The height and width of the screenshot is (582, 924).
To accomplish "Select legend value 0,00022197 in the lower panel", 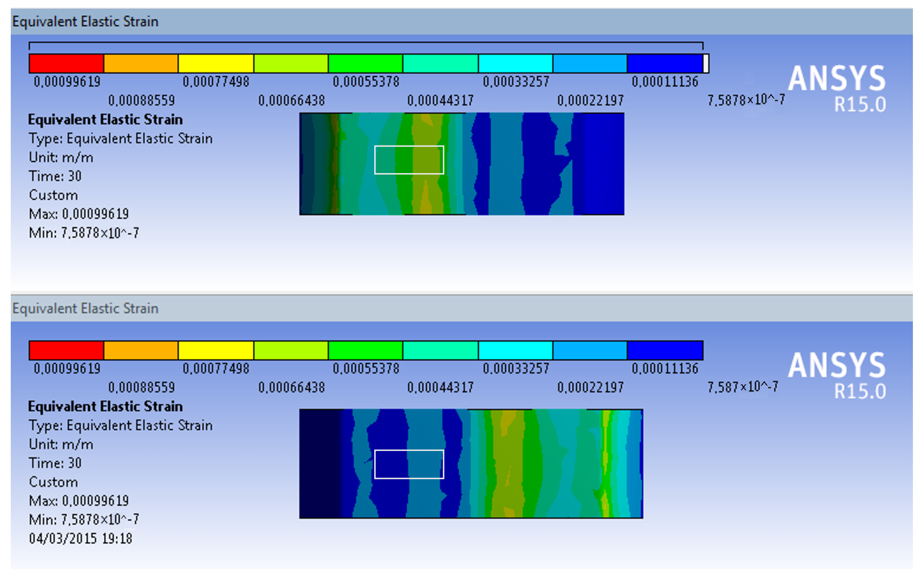I will point(591,387).
